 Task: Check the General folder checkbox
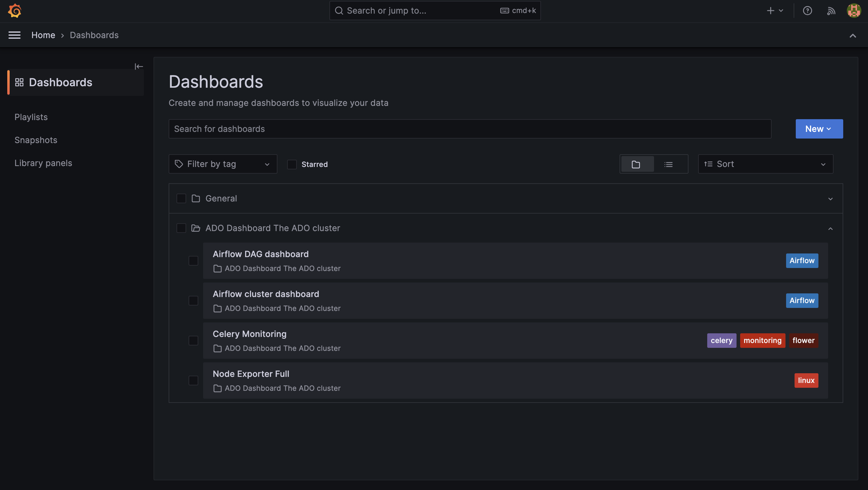pyautogui.click(x=181, y=198)
